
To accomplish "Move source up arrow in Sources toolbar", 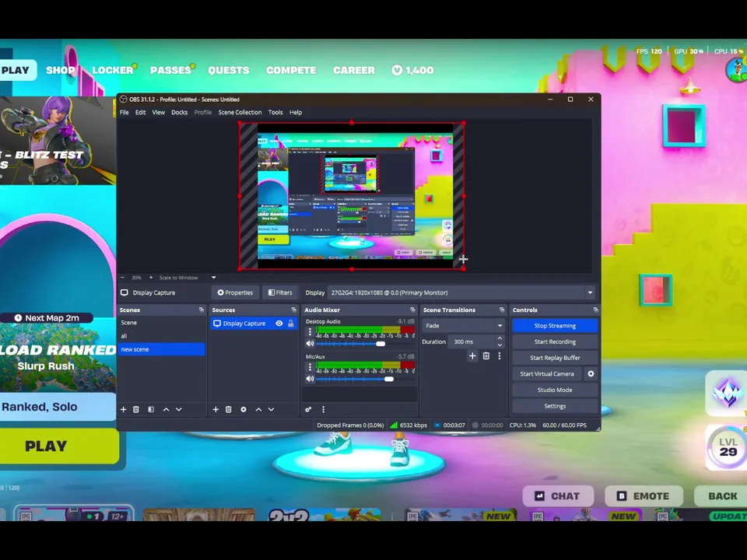I will click(258, 410).
